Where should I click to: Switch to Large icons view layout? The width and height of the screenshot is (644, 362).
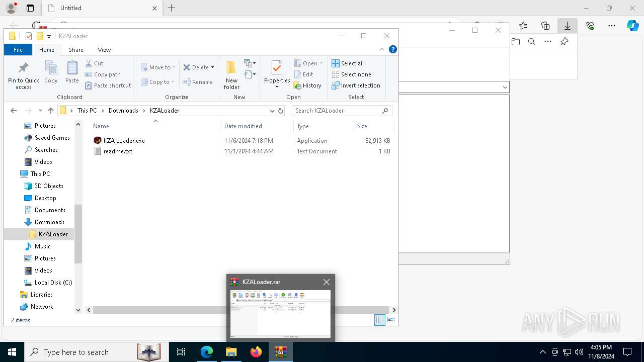tap(391, 320)
